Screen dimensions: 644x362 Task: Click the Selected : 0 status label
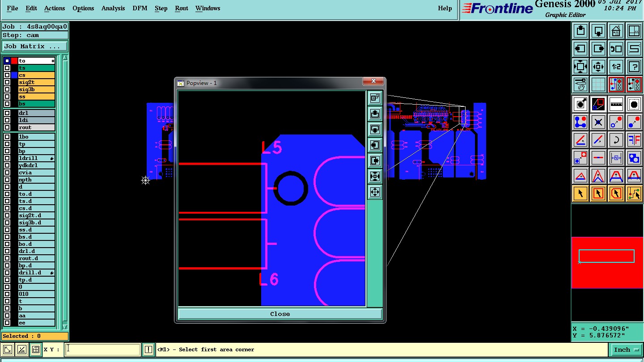click(x=35, y=336)
